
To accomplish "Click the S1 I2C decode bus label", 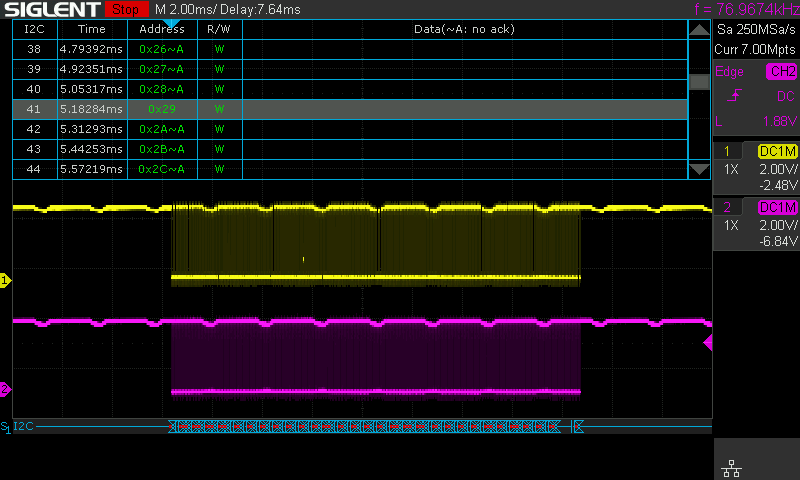I will tap(20, 426).
